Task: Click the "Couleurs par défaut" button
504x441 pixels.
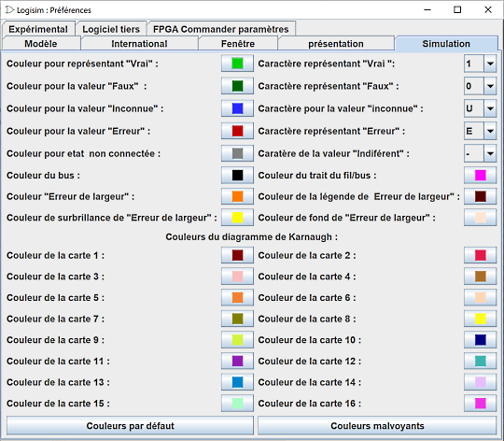Action: click(x=130, y=425)
